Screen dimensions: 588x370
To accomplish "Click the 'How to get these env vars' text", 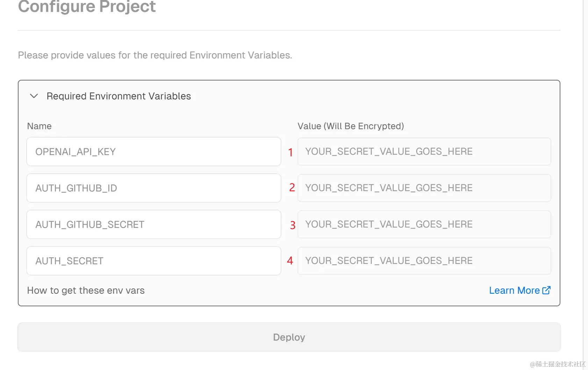I will click(x=86, y=290).
